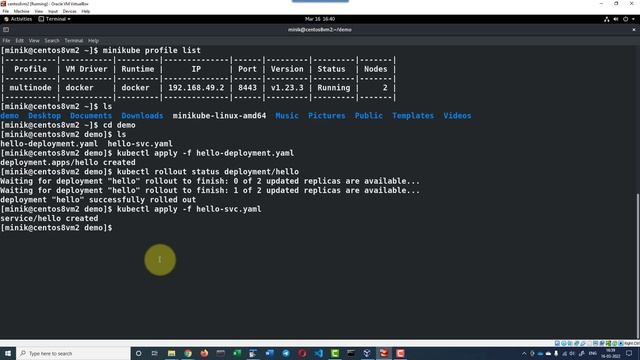Open File Explorer from the taskbar
This screenshot has width=640, height=360.
[171, 353]
